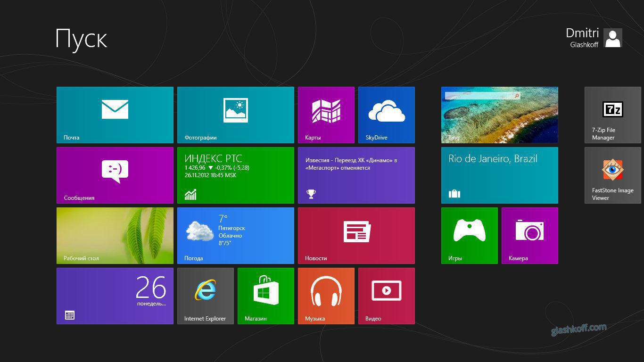
Task: Click the Пятигорск city name in weather tile
Action: point(231,228)
